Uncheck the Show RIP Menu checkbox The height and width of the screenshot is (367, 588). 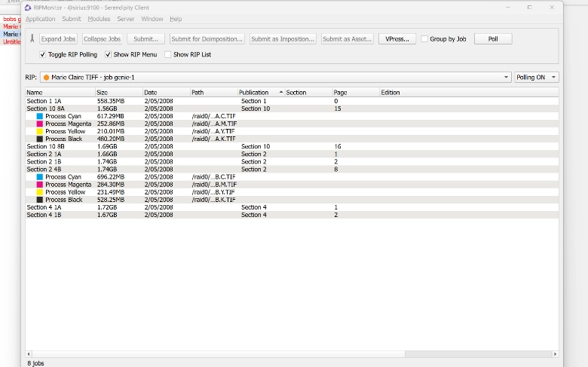(108, 55)
